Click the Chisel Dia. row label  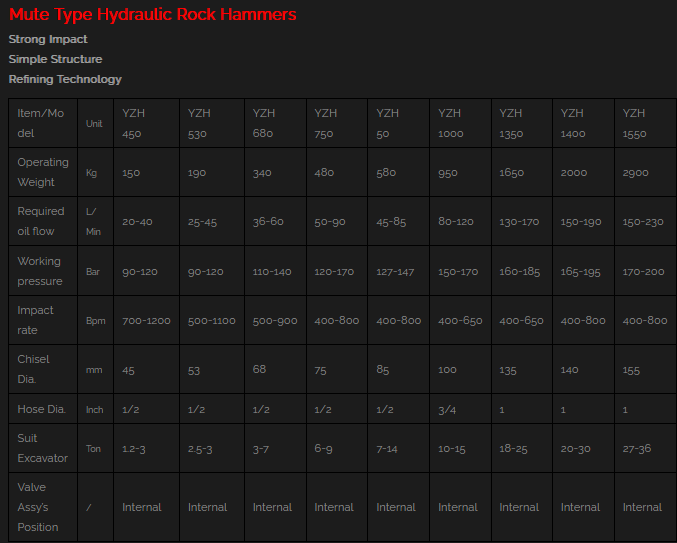click(34, 369)
